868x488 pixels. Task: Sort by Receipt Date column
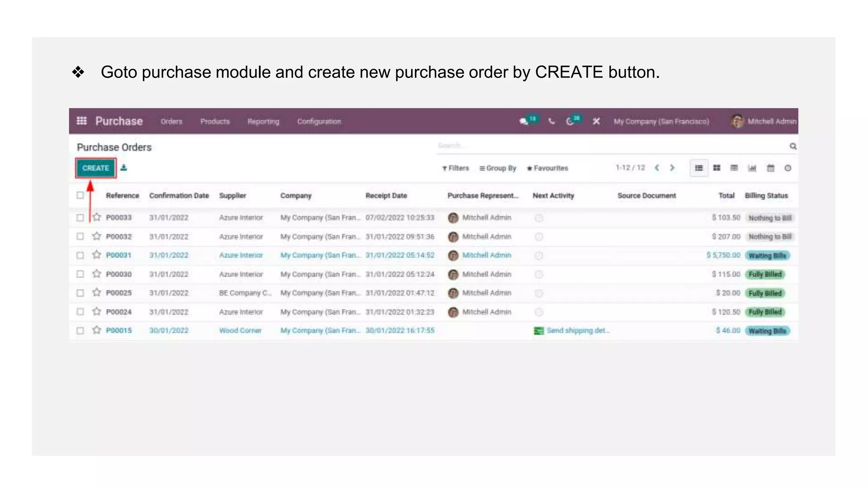386,196
